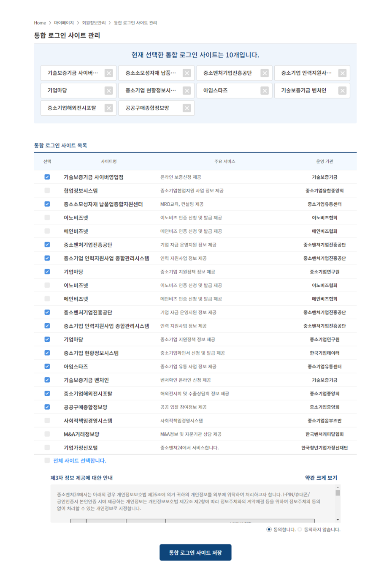
Task: Click the 사이트명 column header
Action: pyautogui.click(x=109, y=161)
